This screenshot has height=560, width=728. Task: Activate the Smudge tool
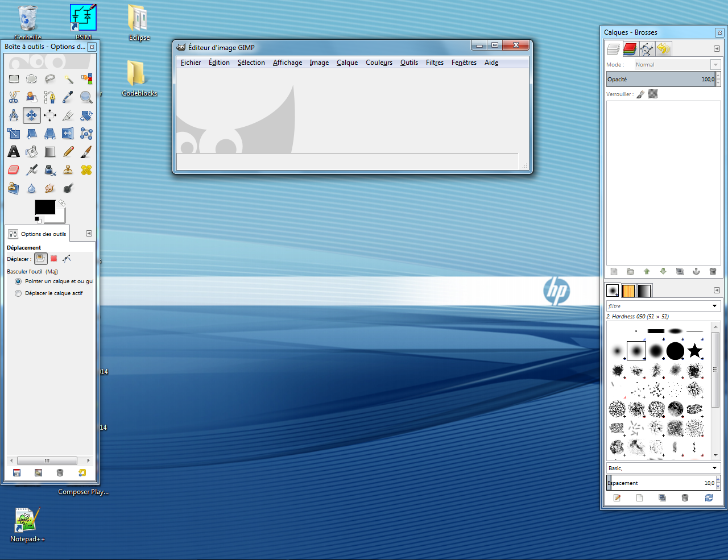50,188
